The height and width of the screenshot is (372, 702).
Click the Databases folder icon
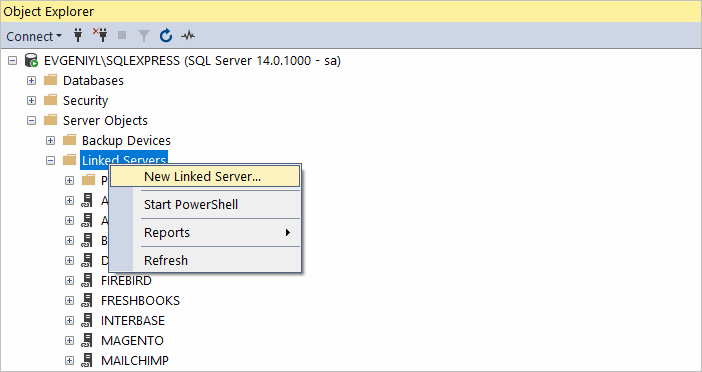[51, 80]
